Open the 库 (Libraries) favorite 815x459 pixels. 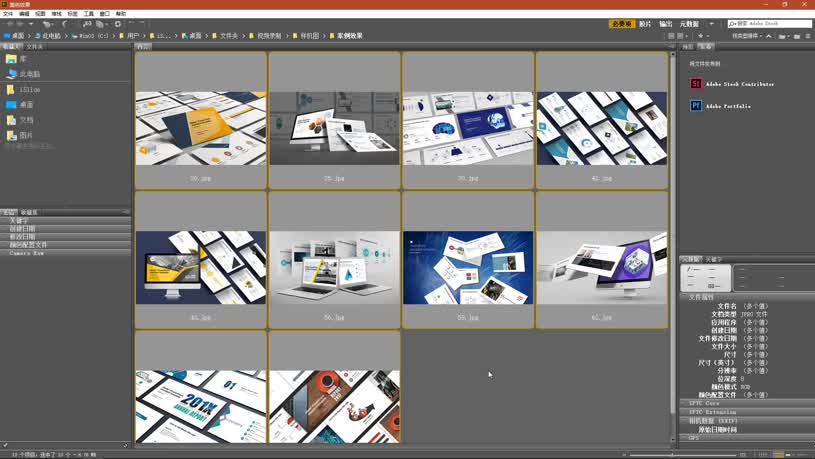[17, 59]
